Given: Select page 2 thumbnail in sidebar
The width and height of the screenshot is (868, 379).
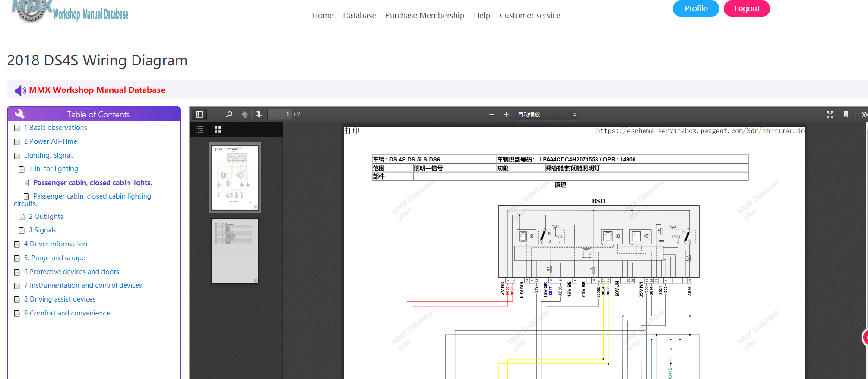Looking at the screenshot, I should click(x=235, y=251).
